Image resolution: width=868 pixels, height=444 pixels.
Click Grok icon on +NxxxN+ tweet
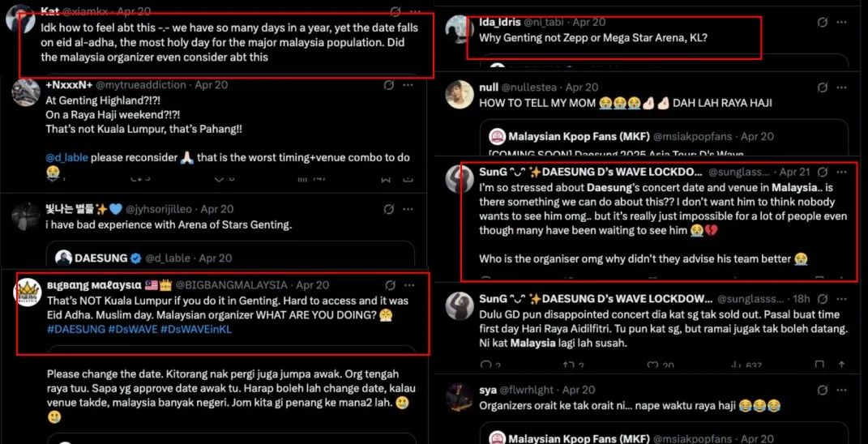[x=389, y=85]
